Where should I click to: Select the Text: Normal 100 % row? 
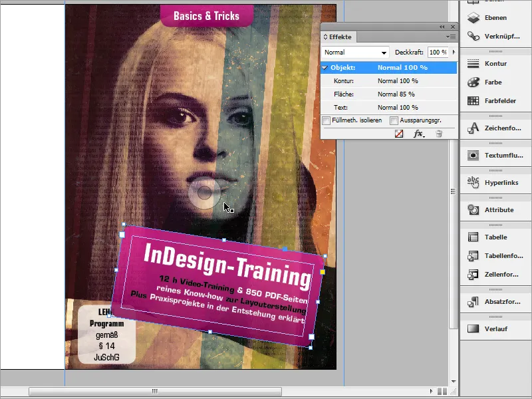click(389, 107)
